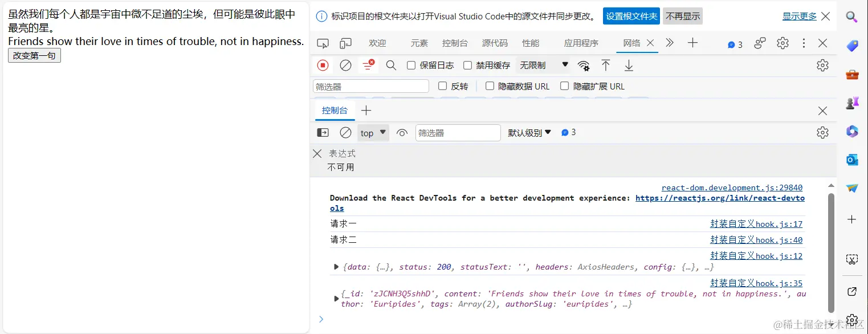Close the DevTools panel
Screen dimensions: 868x334
click(x=823, y=43)
